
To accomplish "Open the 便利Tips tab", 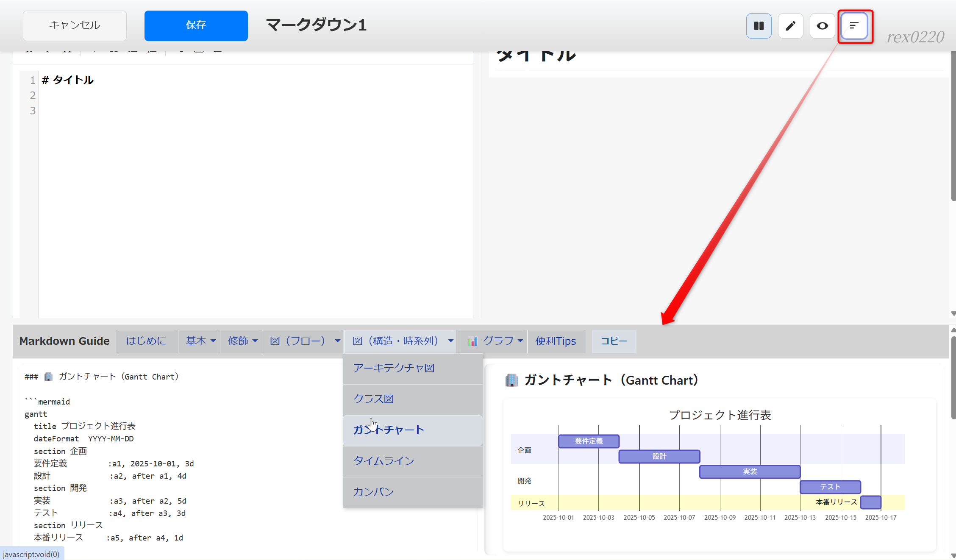I will [555, 341].
